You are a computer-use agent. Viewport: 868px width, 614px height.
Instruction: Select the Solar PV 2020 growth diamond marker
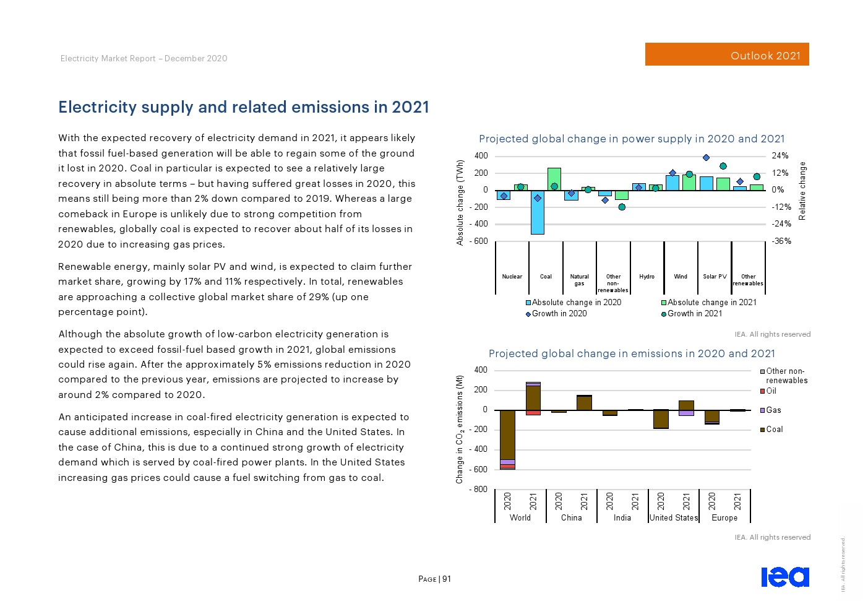[706, 157]
